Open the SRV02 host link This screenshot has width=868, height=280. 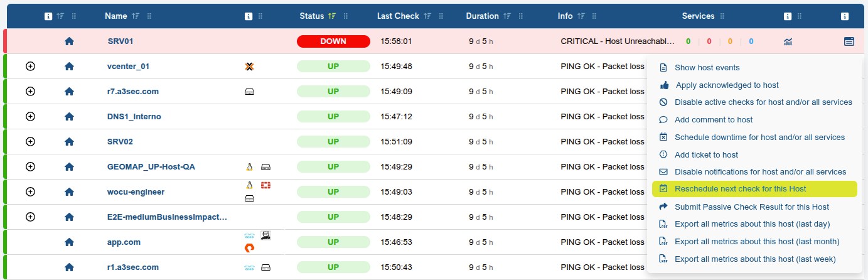point(120,142)
